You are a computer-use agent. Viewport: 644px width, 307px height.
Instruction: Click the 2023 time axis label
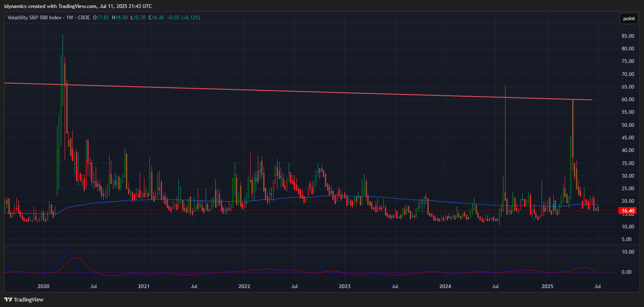[x=345, y=286]
